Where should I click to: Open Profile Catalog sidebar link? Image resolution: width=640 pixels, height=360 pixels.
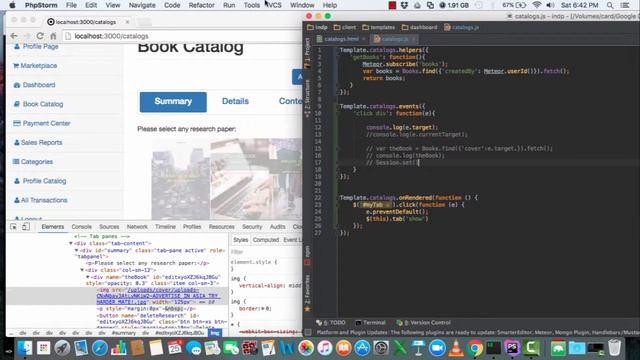click(x=40, y=181)
